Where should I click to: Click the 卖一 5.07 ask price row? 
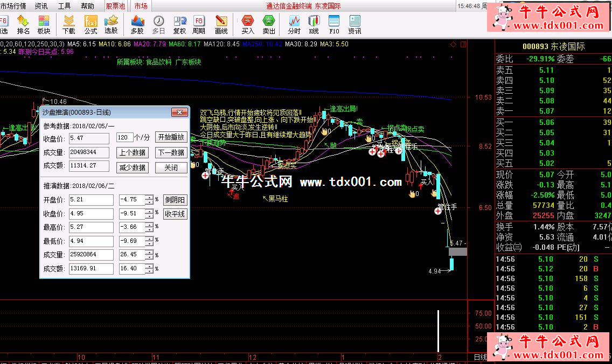[553, 111]
